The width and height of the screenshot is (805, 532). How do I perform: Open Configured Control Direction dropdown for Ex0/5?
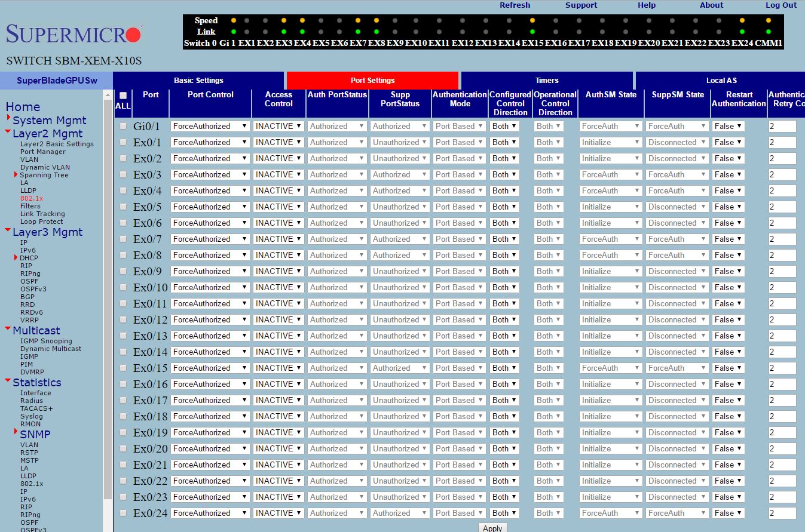tap(504, 207)
